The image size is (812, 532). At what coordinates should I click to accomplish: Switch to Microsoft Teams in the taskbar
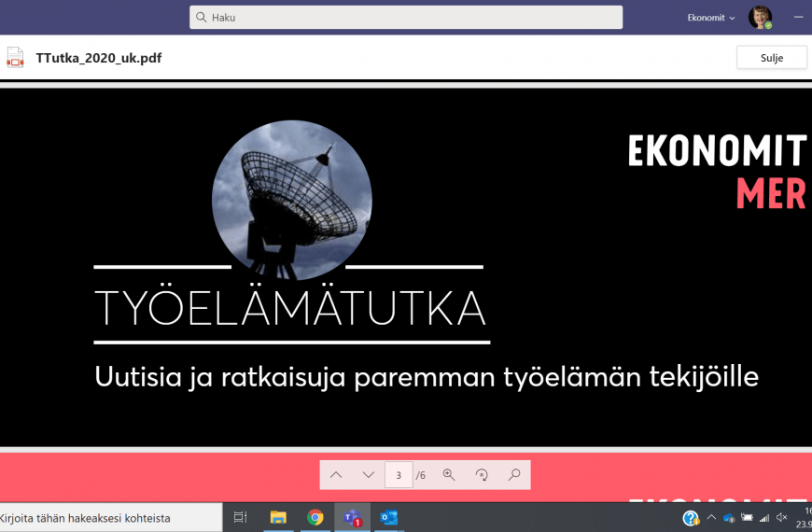click(352, 517)
